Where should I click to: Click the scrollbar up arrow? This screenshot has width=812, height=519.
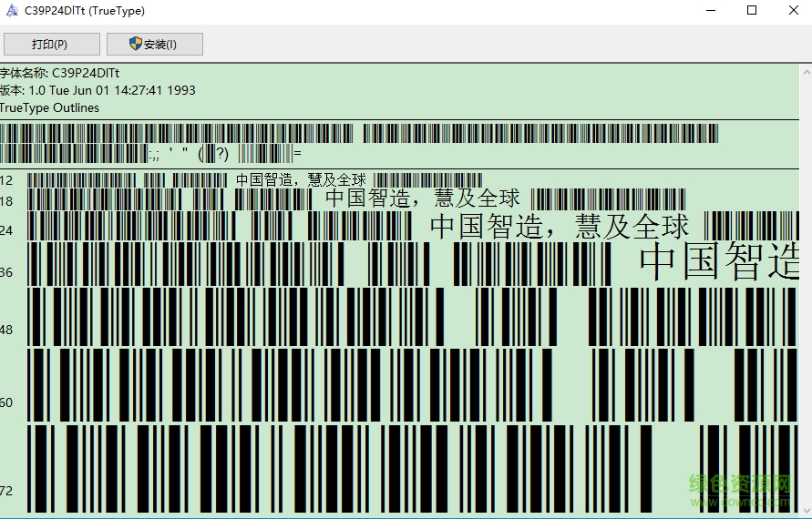(x=807, y=71)
